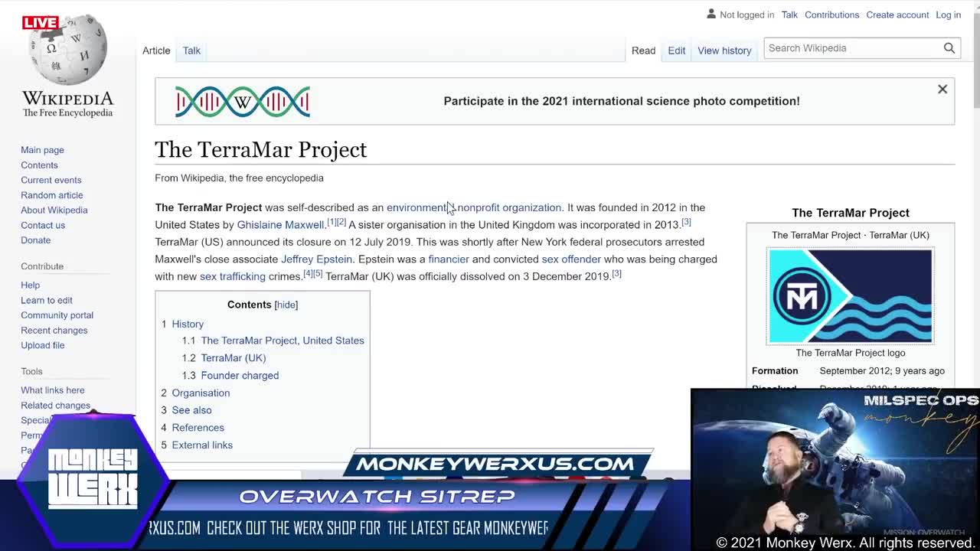Open What links here
Image resolution: width=980 pixels, height=551 pixels.
(x=52, y=390)
